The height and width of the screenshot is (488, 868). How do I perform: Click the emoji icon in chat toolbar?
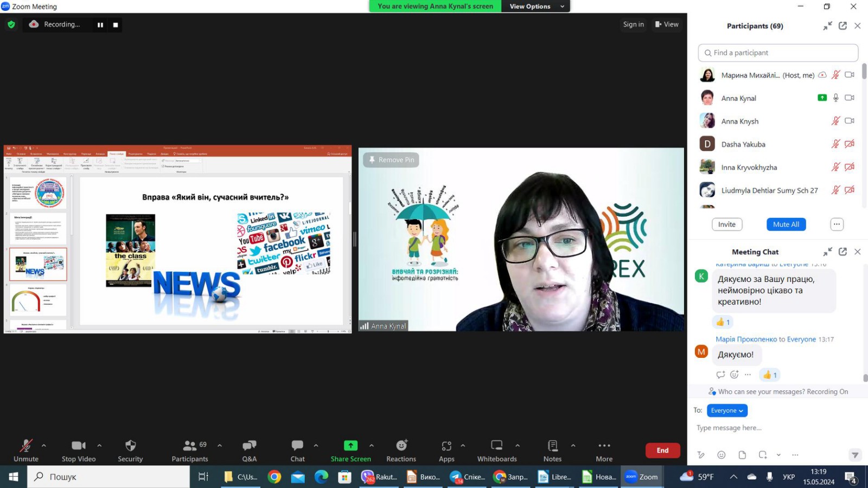point(721,455)
